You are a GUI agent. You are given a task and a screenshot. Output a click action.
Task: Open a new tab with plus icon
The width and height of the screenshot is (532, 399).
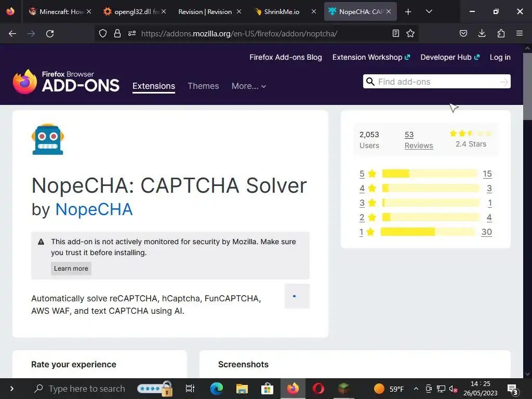tap(408, 12)
